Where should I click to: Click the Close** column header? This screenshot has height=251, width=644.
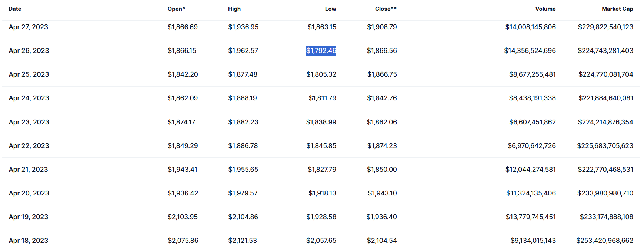(386, 9)
